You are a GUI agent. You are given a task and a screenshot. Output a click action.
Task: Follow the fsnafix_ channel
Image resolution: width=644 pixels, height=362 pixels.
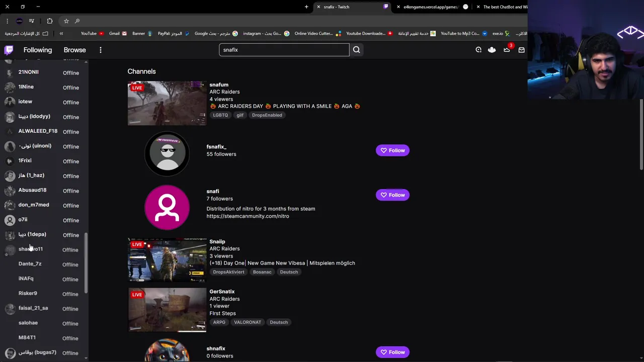392,150
